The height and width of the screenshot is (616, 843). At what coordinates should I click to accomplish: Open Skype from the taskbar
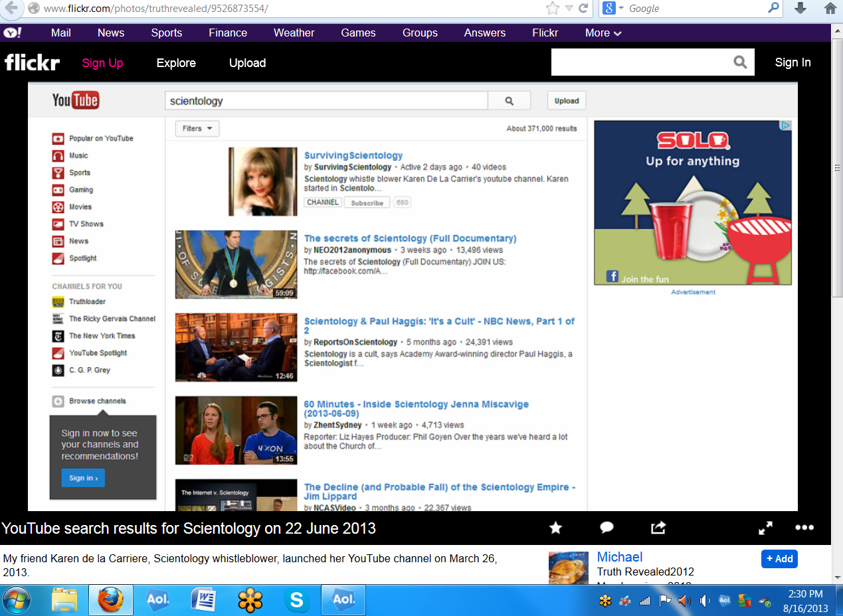click(x=296, y=601)
